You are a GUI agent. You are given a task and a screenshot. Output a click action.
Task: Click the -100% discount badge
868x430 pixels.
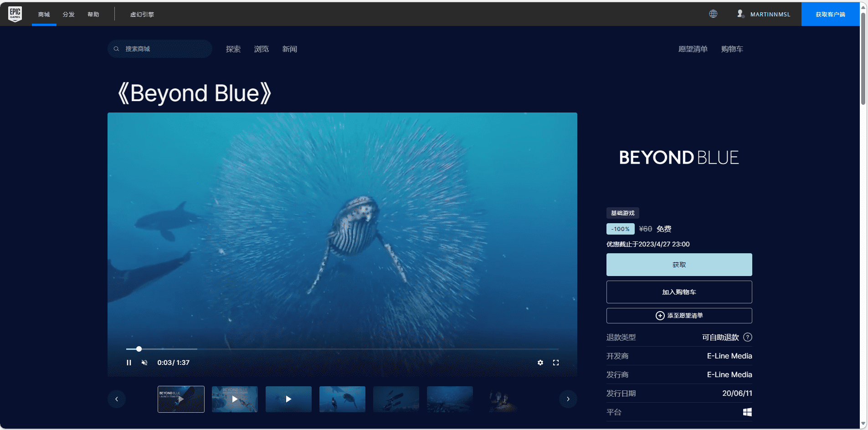pos(620,229)
